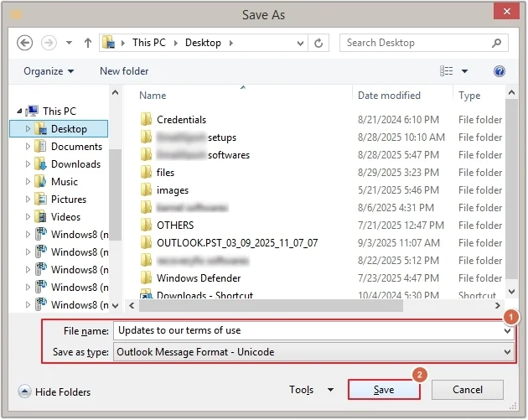Sort by Date modified column
The image size is (528, 420).
click(389, 96)
